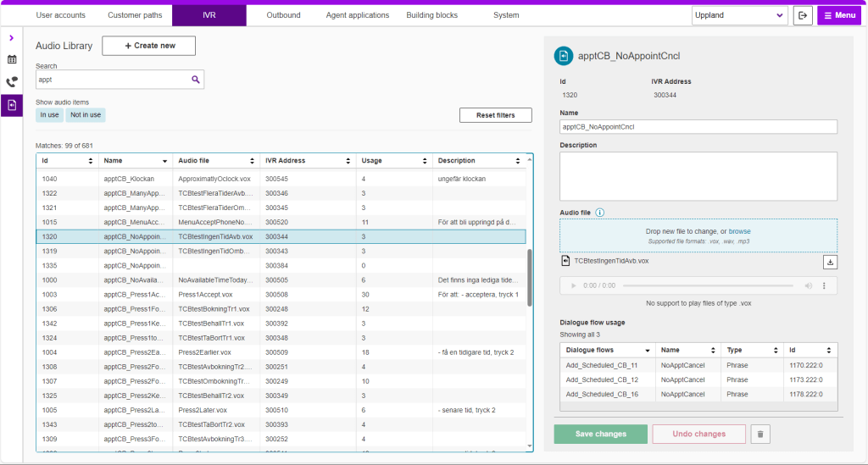Image resolution: width=868 pixels, height=465 pixels.
Task: Click the Description text area
Action: point(698,176)
